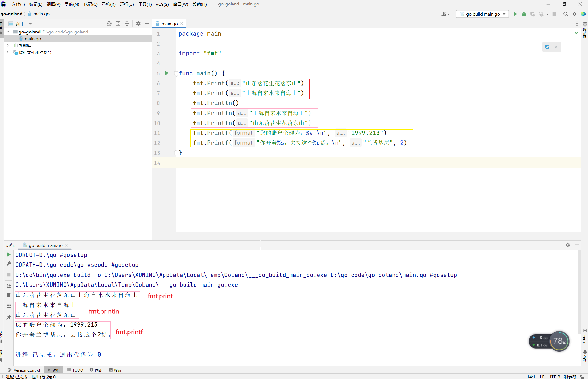
Task: Collapse all in the project panel
Action: pyautogui.click(x=127, y=24)
